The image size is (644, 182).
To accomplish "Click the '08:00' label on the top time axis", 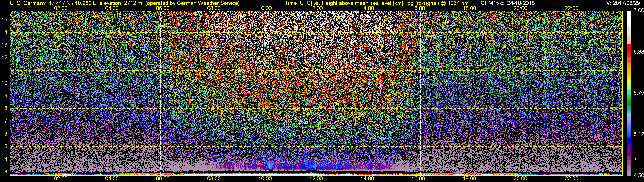I will pyautogui.click(x=214, y=8).
